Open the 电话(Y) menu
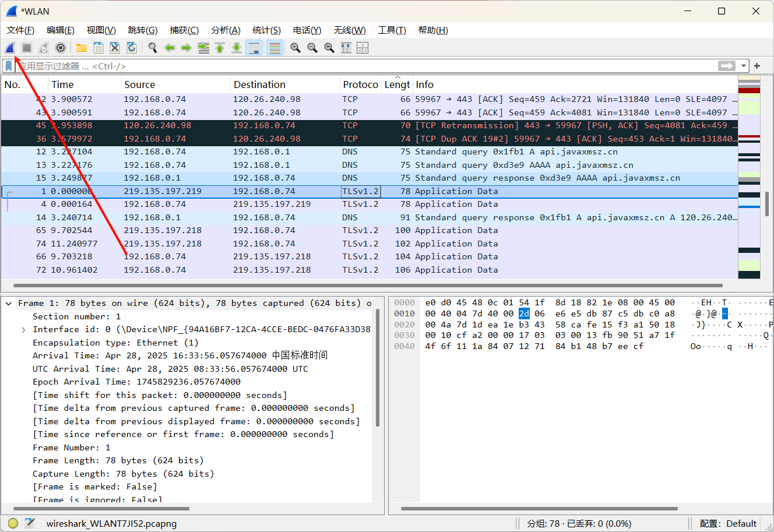The height and width of the screenshot is (532, 774). [307, 30]
